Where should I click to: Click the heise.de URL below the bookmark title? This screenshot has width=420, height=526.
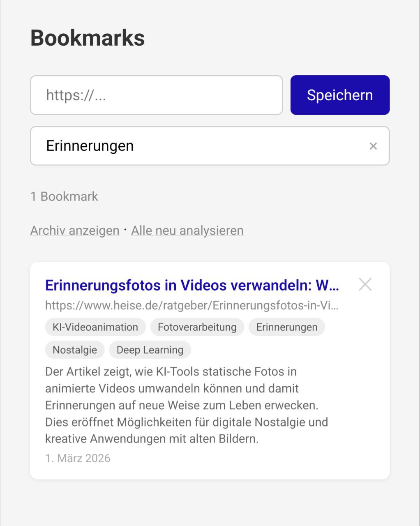click(192, 305)
